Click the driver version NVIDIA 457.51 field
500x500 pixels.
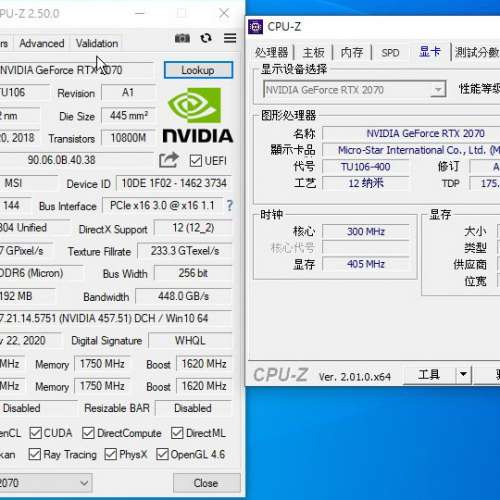[x=116, y=318]
